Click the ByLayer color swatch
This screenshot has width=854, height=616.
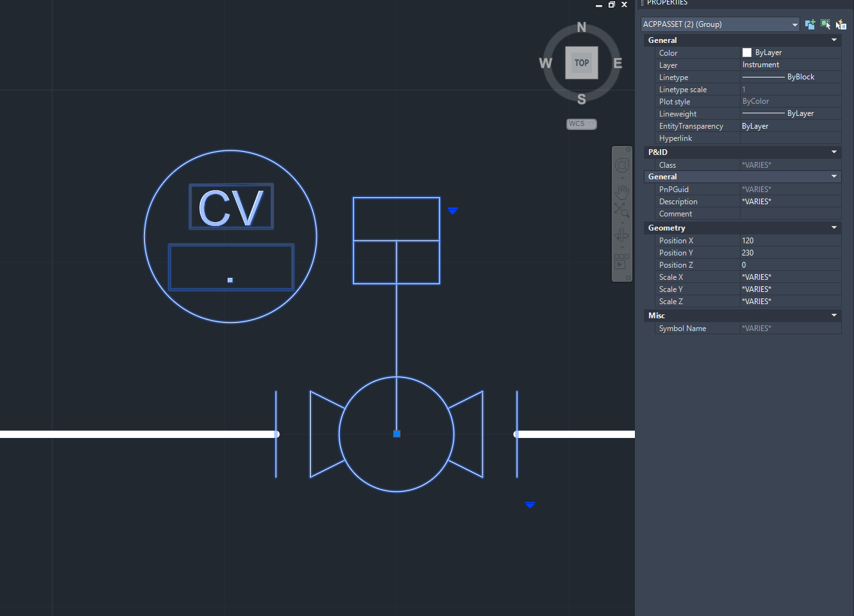[746, 52]
